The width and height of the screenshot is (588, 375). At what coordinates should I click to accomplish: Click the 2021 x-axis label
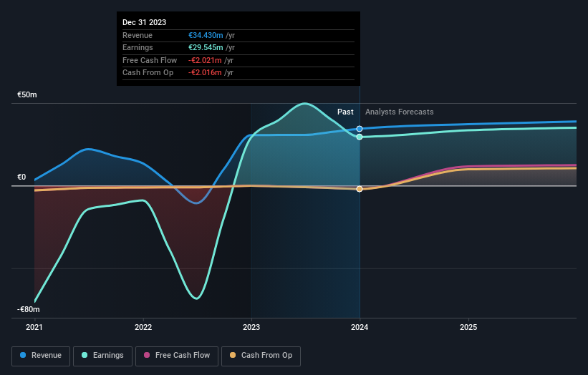[34, 328]
